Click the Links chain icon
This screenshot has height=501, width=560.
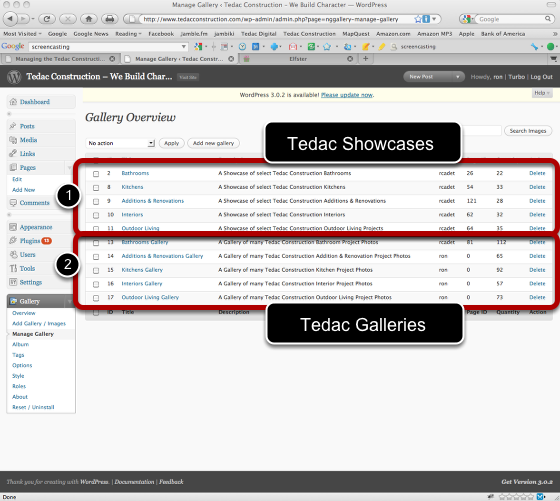click(x=13, y=153)
